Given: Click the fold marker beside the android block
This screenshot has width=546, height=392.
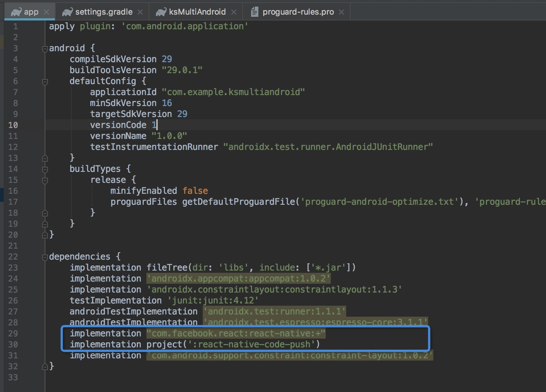Looking at the screenshot, I should tap(44, 48).
